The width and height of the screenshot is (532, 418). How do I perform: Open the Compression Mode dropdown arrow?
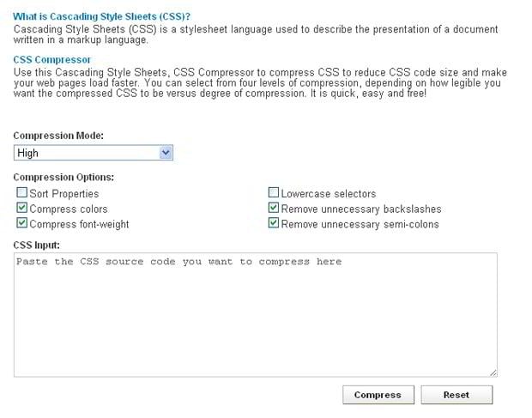coord(166,153)
